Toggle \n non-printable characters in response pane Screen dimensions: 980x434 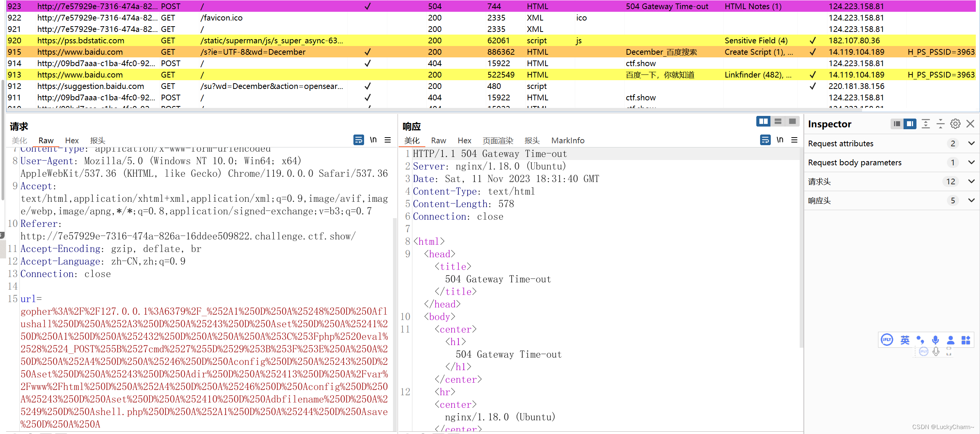click(x=780, y=140)
